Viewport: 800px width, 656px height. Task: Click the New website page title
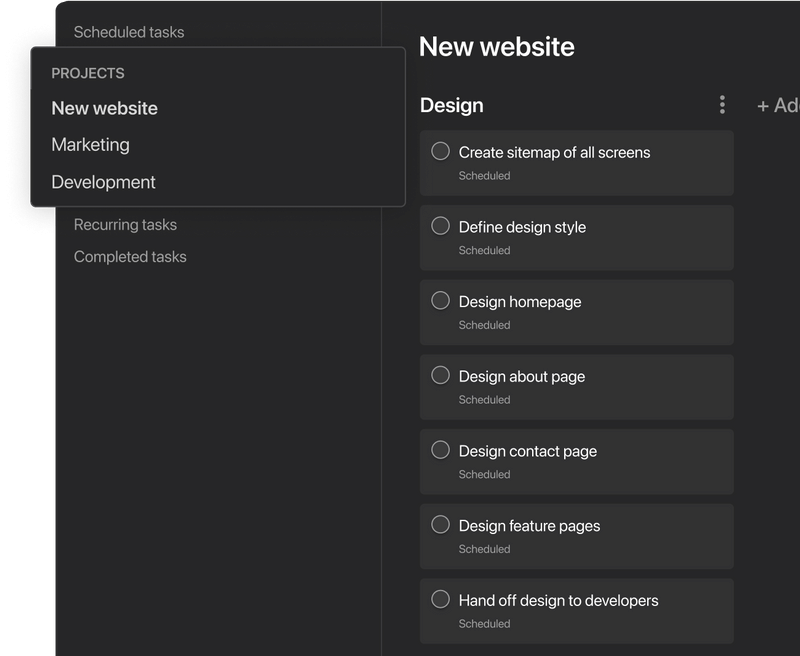click(x=497, y=46)
